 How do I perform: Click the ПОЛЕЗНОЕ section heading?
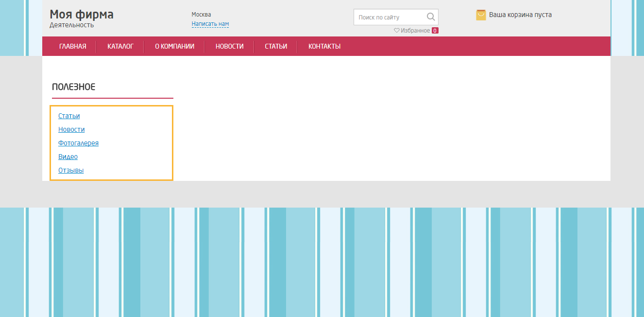click(x=73, y=87)
